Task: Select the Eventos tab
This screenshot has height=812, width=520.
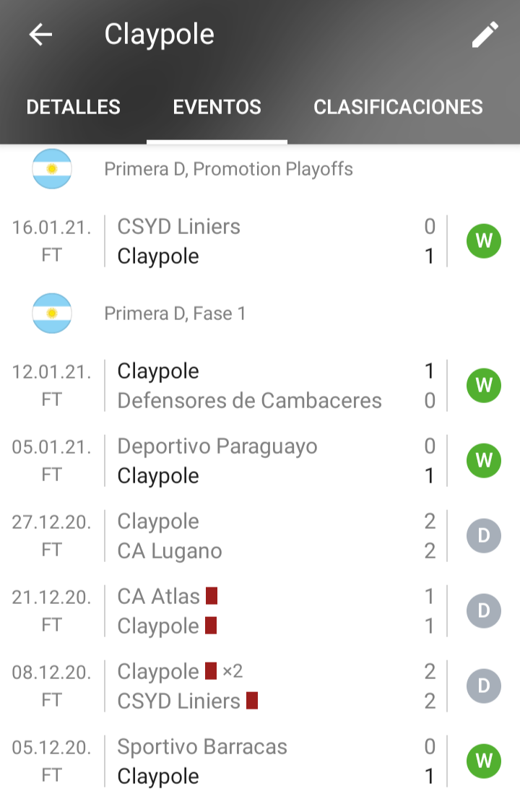Action: pos(217,108)
